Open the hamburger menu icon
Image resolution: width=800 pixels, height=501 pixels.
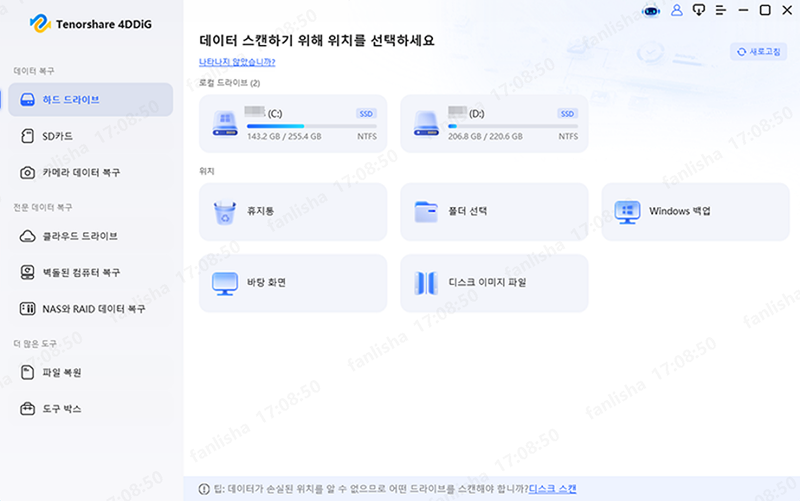click(x=720, y=10)
